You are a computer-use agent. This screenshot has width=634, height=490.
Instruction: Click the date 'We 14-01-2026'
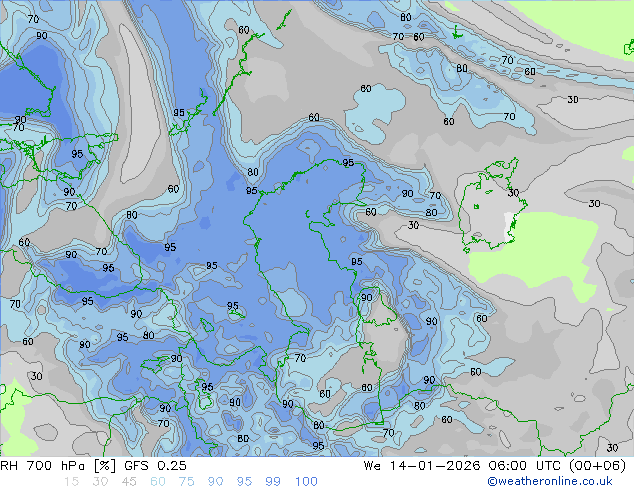coord(422,466)
